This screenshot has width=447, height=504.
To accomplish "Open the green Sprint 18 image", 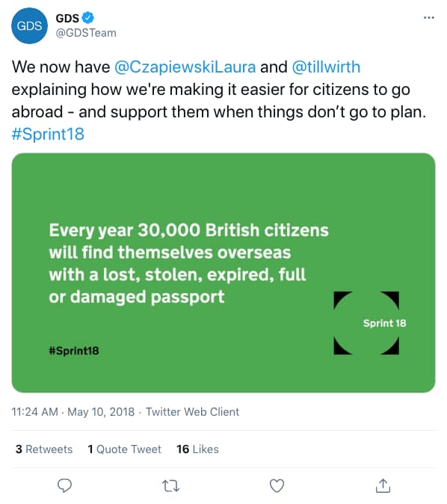I will [x=223, y=273].
